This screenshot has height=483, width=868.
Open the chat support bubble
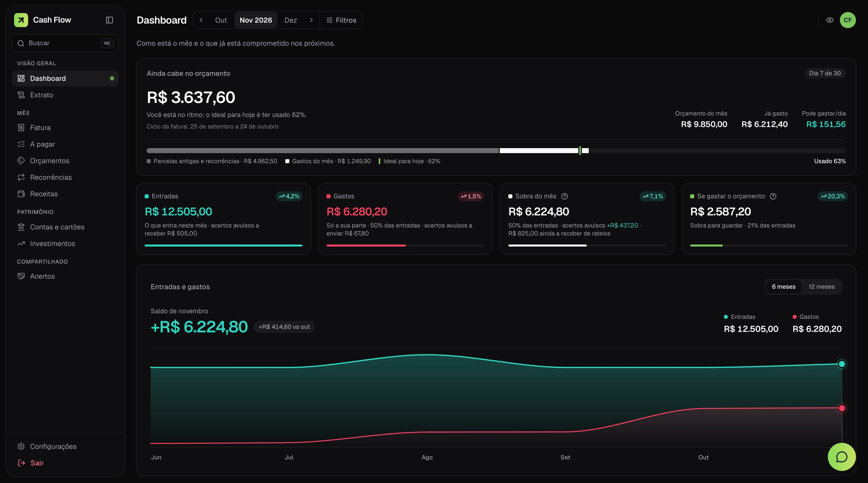[841, 457]
